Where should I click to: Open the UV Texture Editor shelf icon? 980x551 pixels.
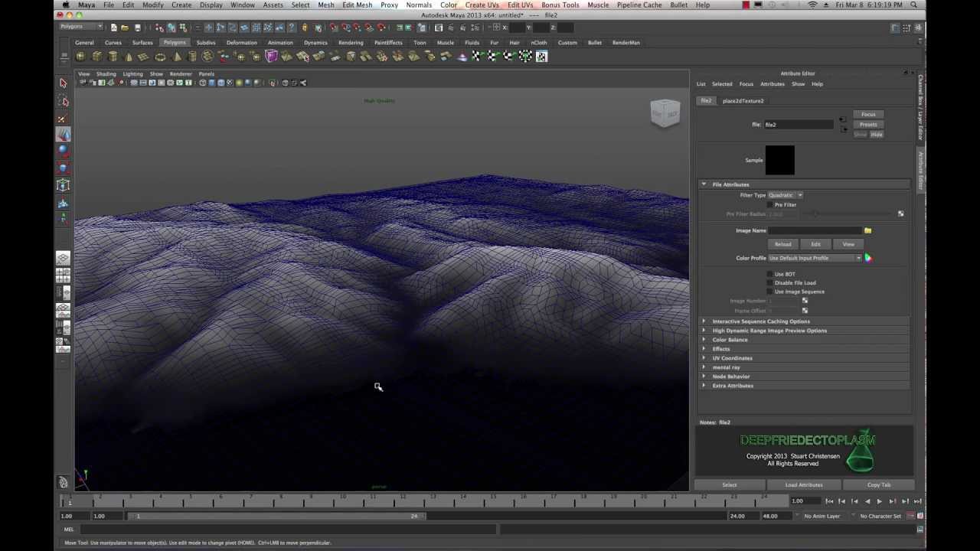pos(541,56)
